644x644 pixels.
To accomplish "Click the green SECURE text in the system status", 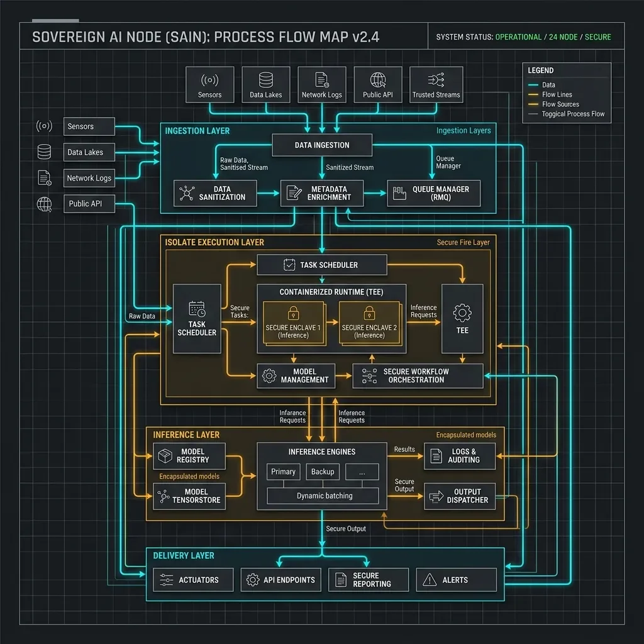I will tap(598, 37).
